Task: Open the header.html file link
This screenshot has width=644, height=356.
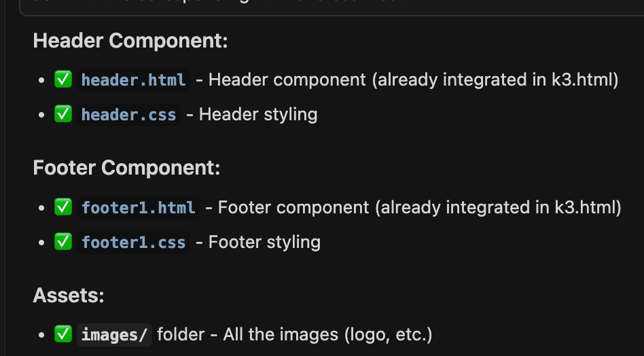Action: pos(133,80)
